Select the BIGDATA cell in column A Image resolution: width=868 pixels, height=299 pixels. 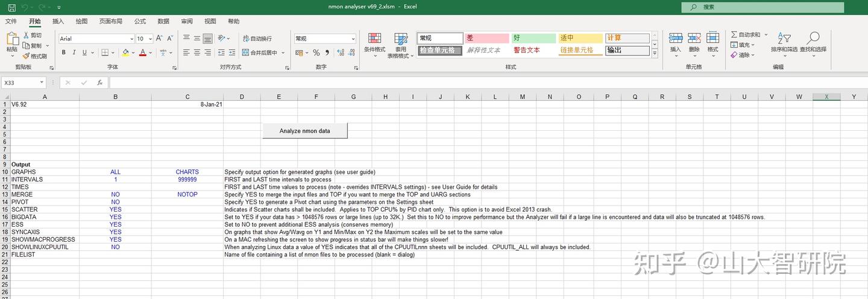click(x=45, y=217)
